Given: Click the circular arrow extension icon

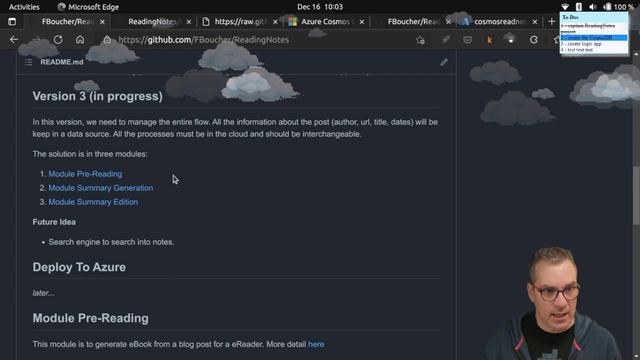Looking at the screenshot, I should (533, 40).
